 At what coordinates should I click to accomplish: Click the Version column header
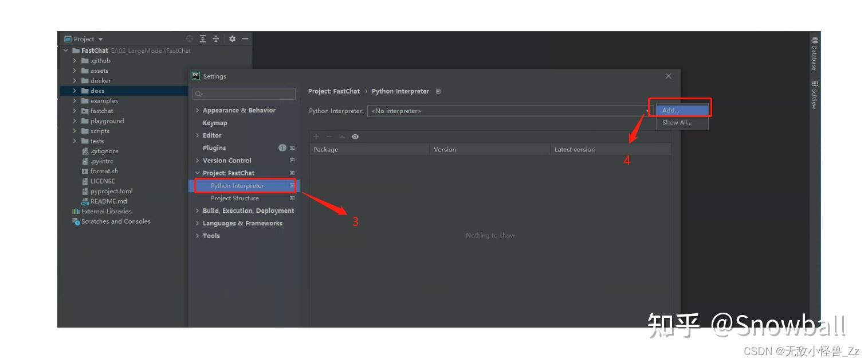tap(490, 149)
